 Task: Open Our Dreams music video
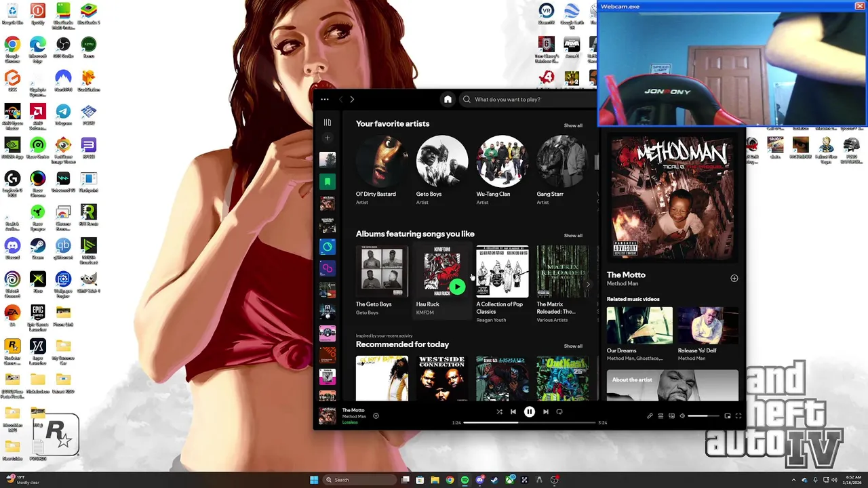pyautogui.click(x=639, y=326)
